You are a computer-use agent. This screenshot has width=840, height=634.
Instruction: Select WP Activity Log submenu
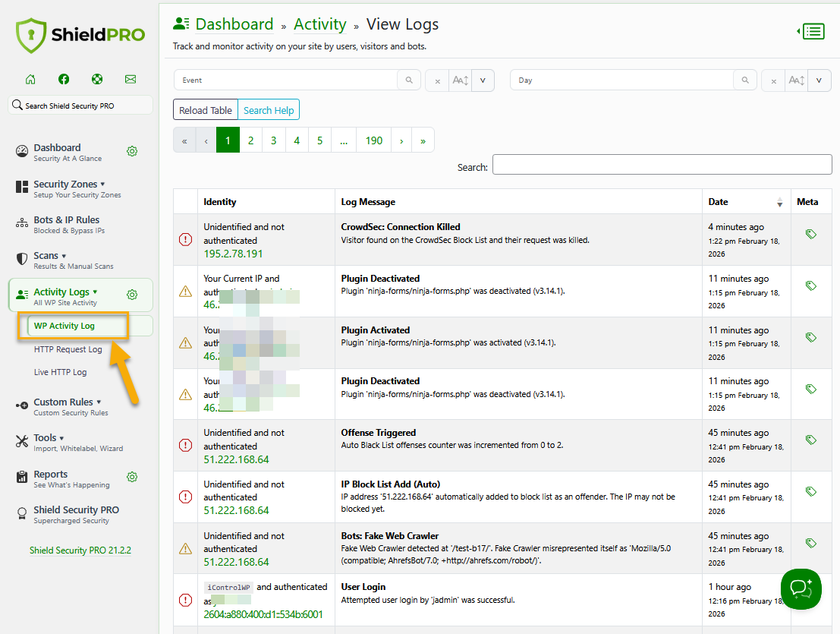point(64,326)
